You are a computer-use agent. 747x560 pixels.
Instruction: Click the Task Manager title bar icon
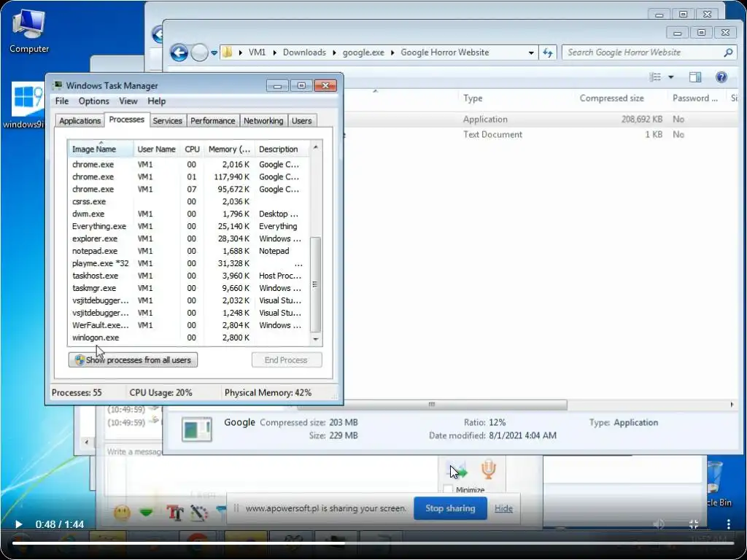click(58, 86)
